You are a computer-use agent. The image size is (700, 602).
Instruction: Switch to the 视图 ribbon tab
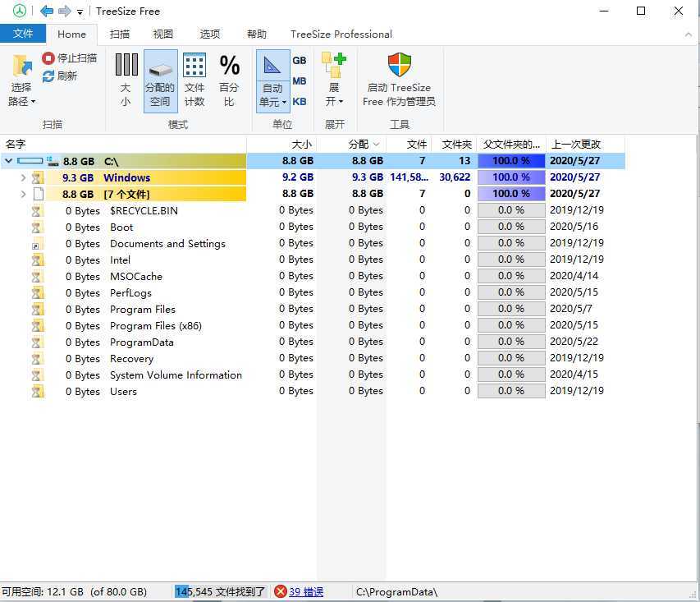(x=163, y=34)
